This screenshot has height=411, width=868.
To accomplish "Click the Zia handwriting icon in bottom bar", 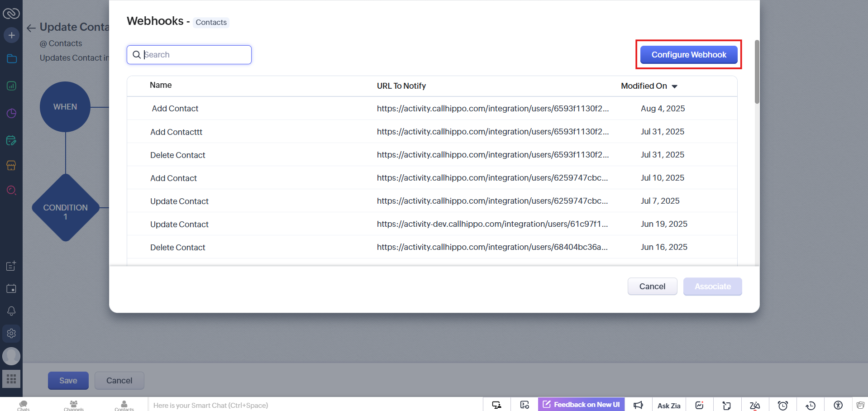I will click(x=755, y=405).
